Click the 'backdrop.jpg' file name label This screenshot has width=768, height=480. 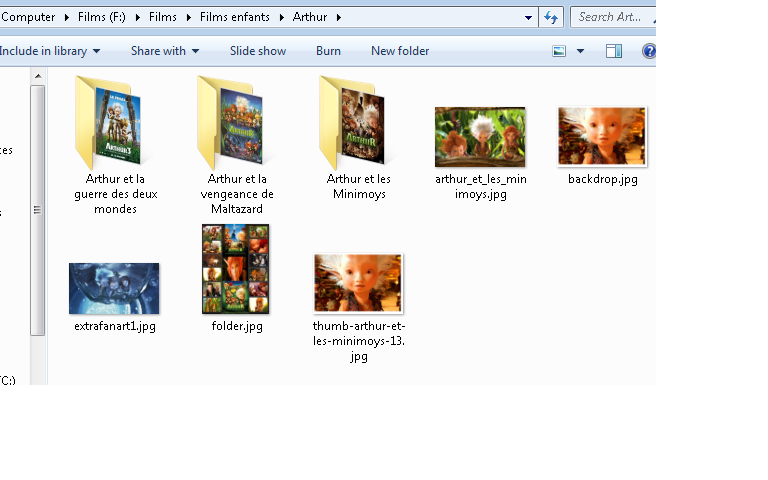[x=602, y=179]
